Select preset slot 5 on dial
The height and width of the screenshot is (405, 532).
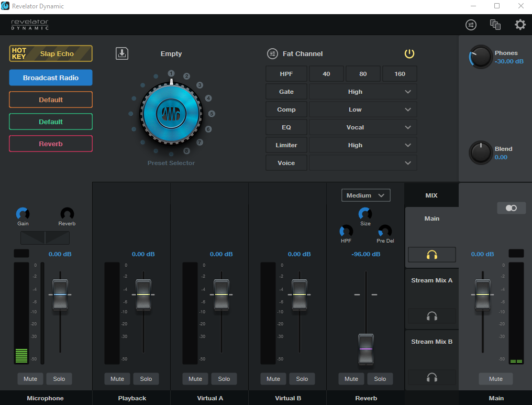[x=212, y=113]
